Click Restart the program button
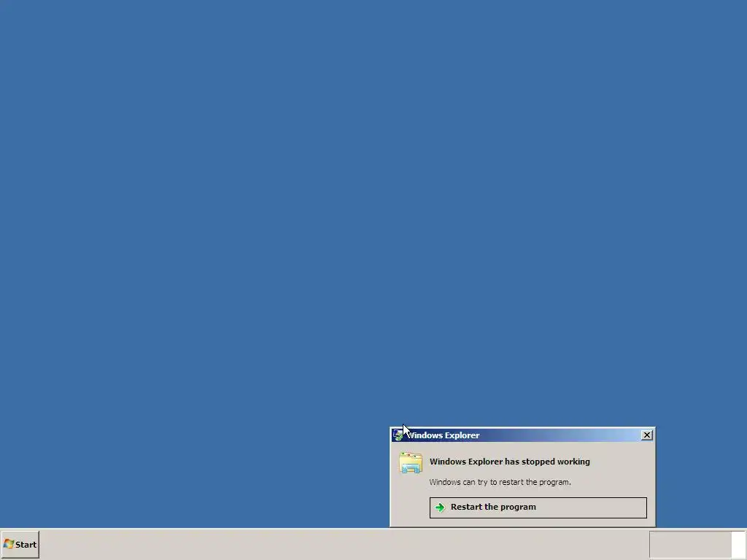 538,507
